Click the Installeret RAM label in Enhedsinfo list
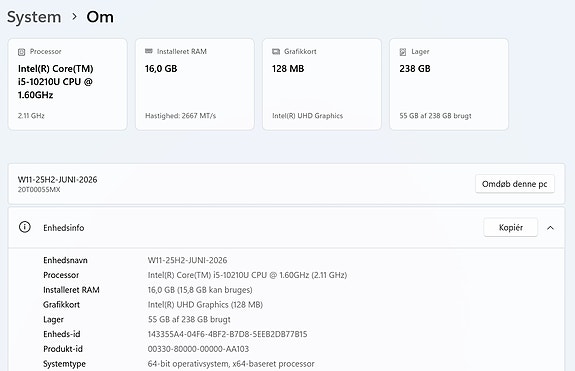Viewport: 575px width, 371px height. click(x=71, y=290)
